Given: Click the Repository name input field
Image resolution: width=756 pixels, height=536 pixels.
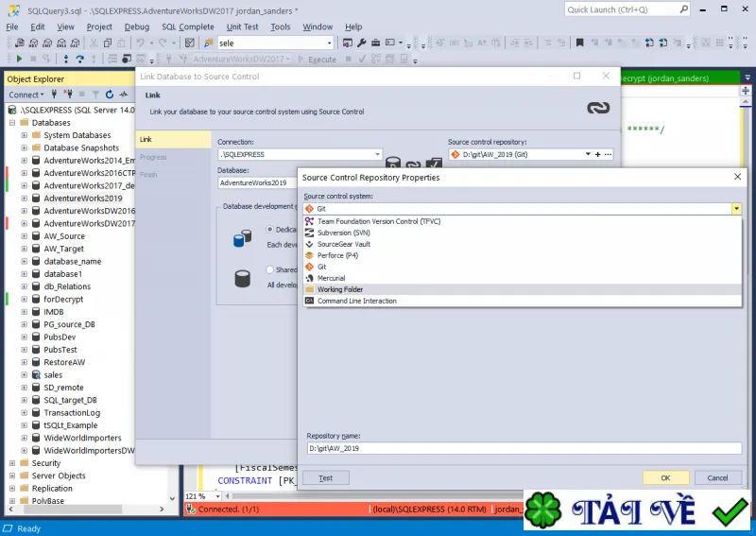Looking at the screenshot, I should click(524, 448).
